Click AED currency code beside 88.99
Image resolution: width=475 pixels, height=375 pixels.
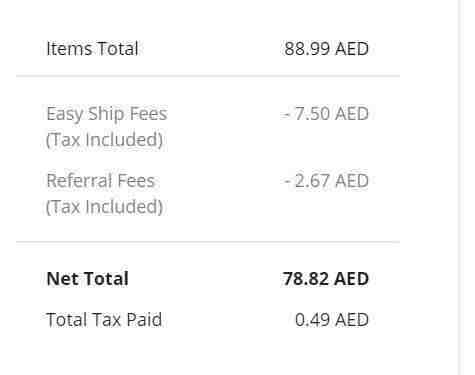352,49
